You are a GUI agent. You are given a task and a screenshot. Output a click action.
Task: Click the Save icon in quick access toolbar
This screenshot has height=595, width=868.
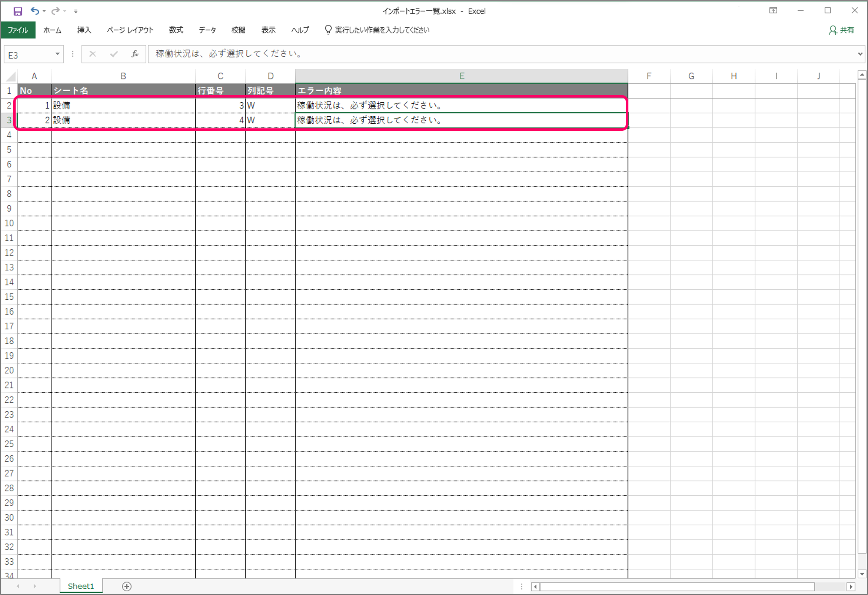pyautogui.click(x=17, y=11)
